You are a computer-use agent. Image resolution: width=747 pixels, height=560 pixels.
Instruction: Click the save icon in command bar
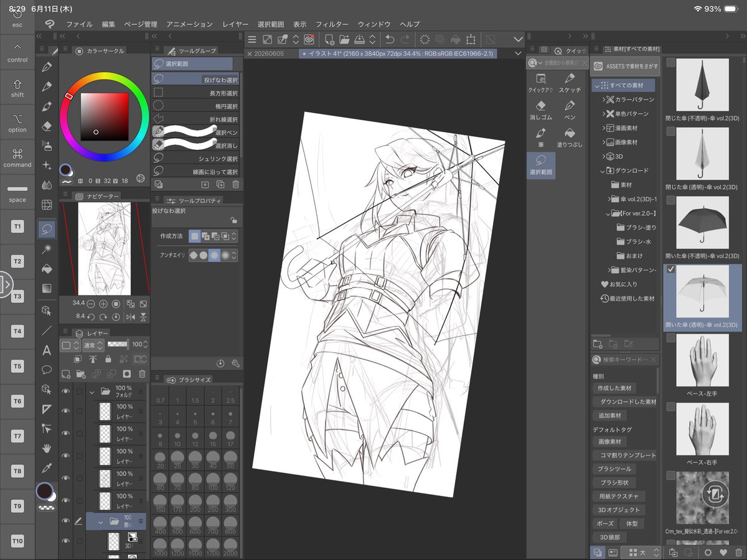coord(359,39)
